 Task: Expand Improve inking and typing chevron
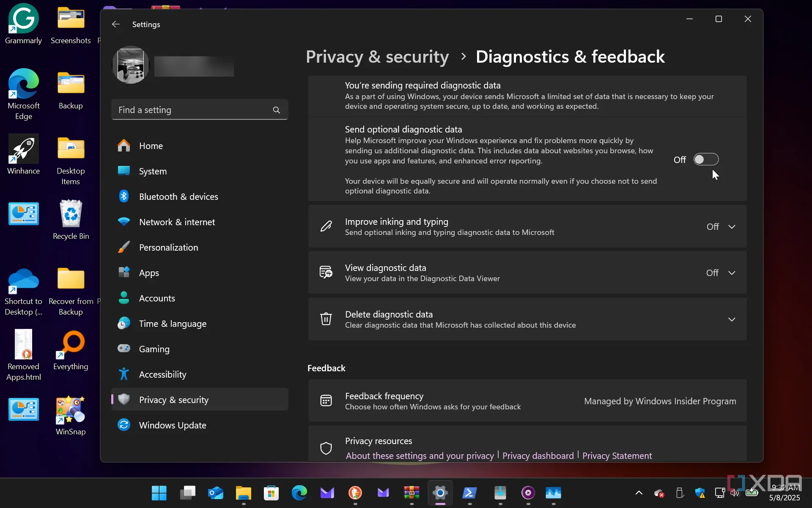coord(732,227)
